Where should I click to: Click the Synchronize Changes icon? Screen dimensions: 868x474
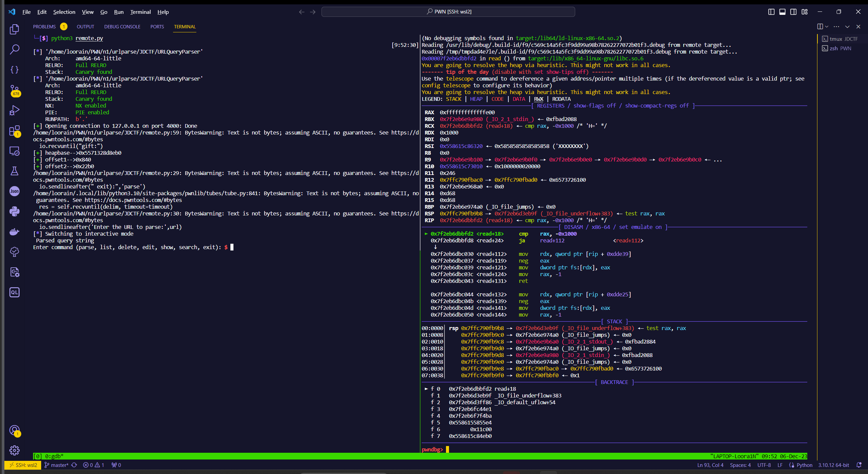pos(74,465)
